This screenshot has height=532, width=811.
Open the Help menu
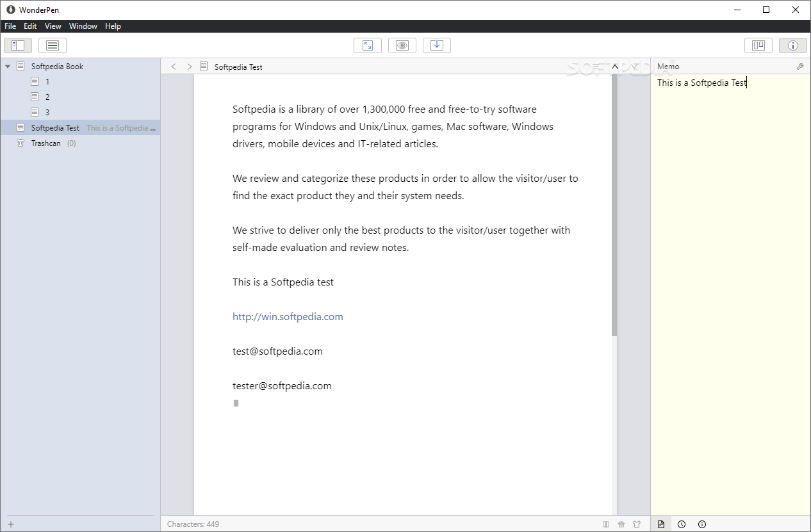point(113,26)
